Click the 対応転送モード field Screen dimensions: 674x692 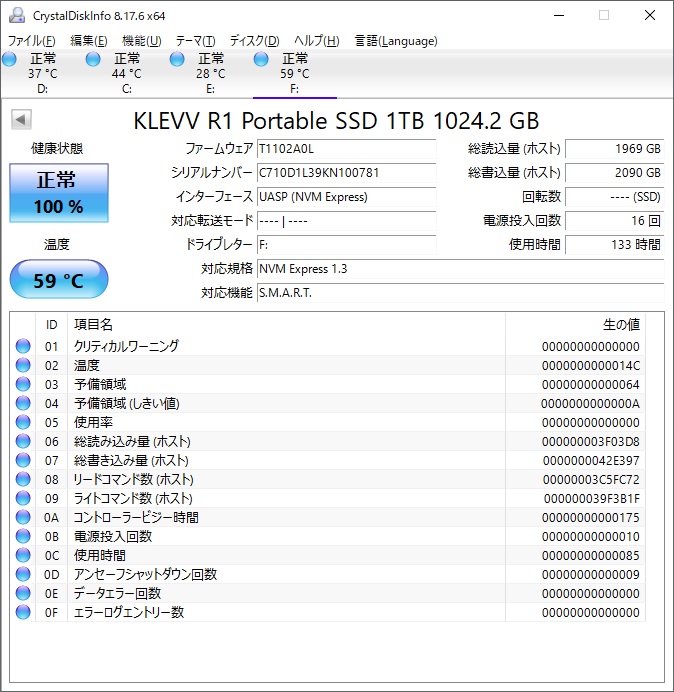(x=346, y=221)
